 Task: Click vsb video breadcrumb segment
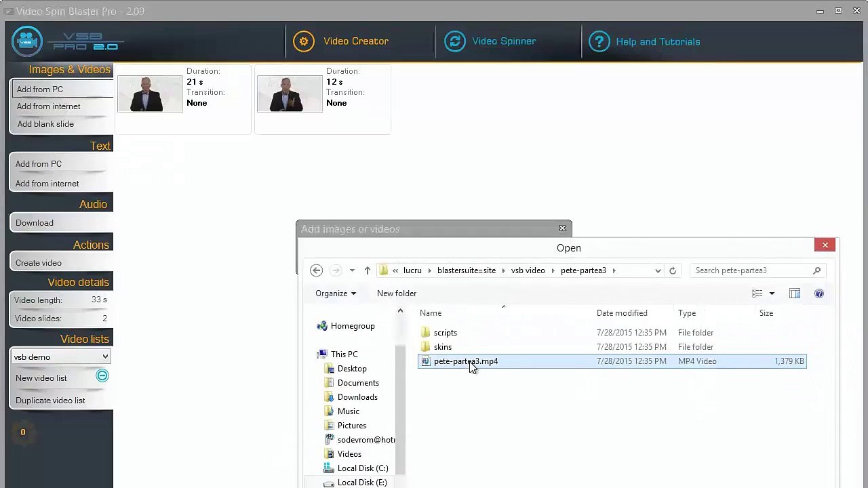tap(528, 270)
